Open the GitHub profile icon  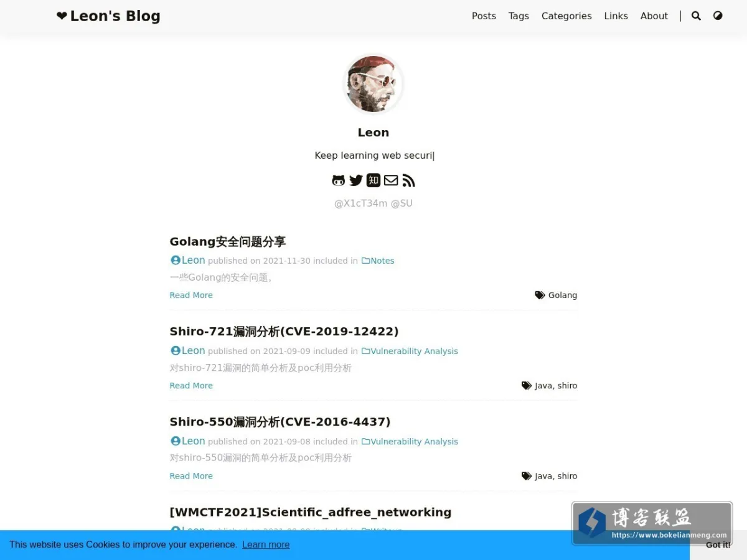click(339, 180)
